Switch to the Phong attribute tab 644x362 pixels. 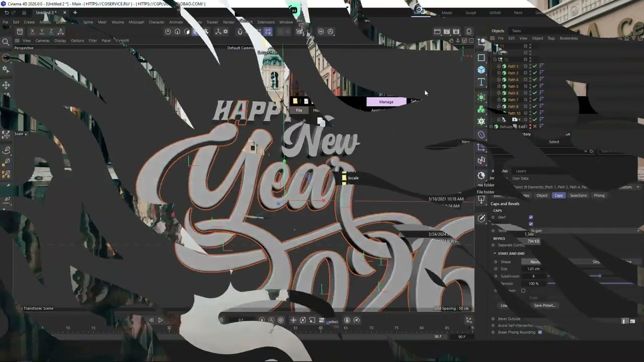(599, 196)
